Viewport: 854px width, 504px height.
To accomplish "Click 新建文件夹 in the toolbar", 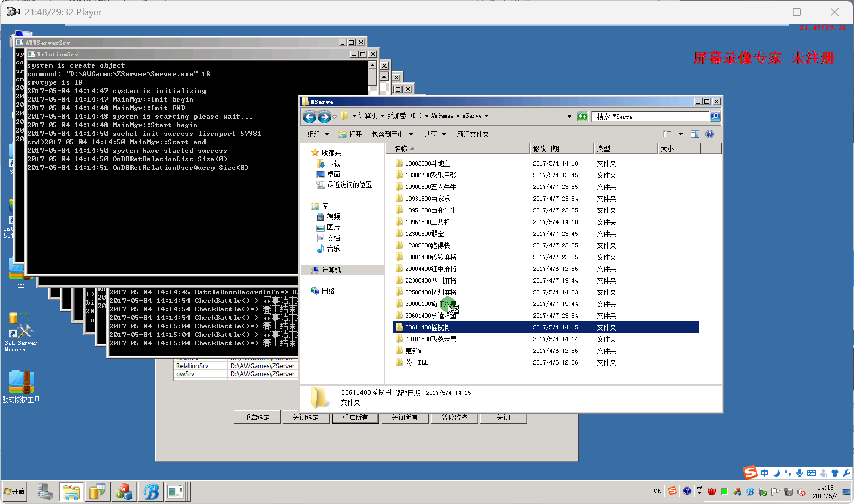I will [472, 134].
